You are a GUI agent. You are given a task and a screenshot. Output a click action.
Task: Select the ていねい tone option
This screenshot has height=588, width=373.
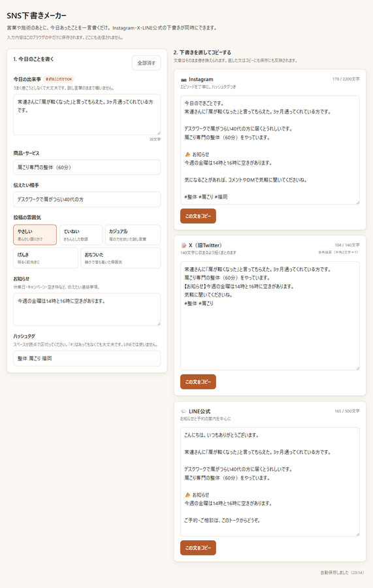point(80,235)
